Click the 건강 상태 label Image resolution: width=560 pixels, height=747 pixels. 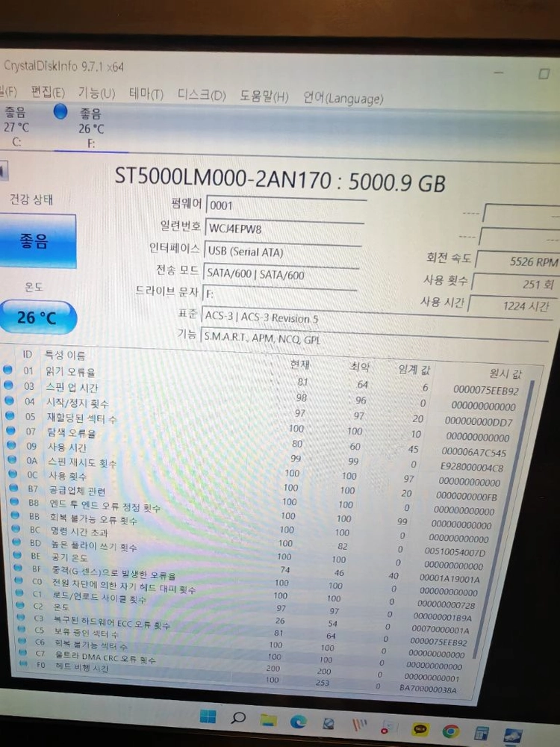(x=31, y=199)
